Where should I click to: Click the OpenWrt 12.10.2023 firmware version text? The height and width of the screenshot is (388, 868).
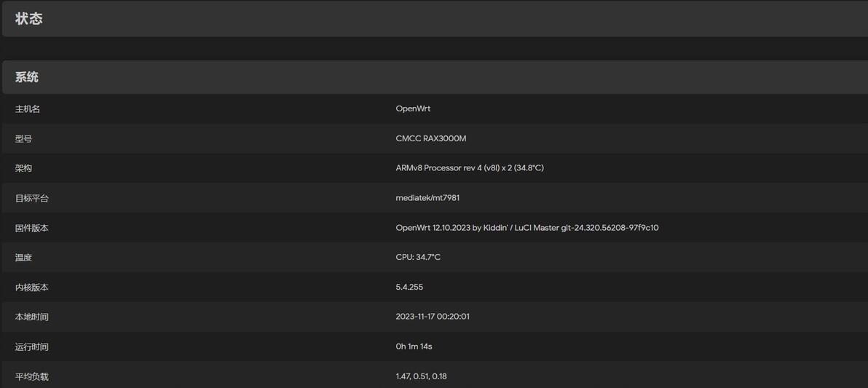(526, 228)
